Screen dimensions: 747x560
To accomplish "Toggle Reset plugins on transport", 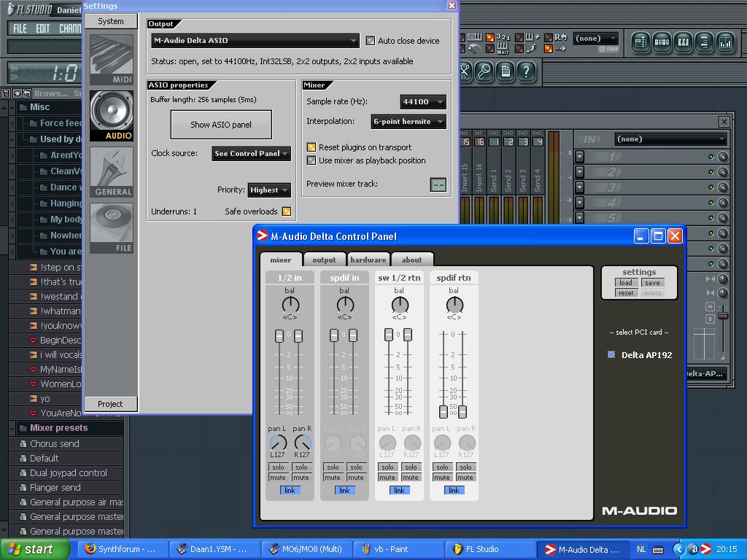I will point(311,147).
